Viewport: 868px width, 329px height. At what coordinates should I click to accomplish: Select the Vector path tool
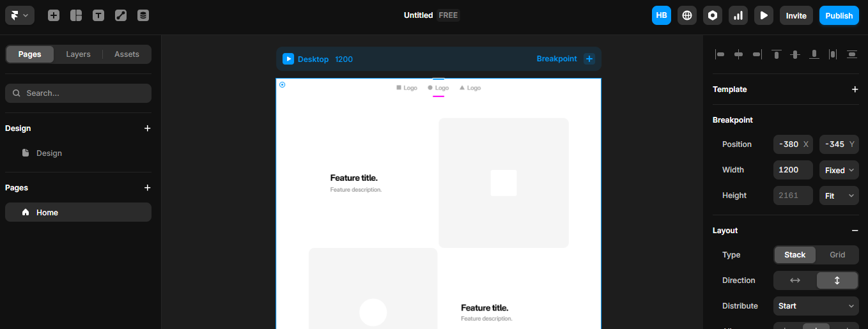[x=121, y=15]
